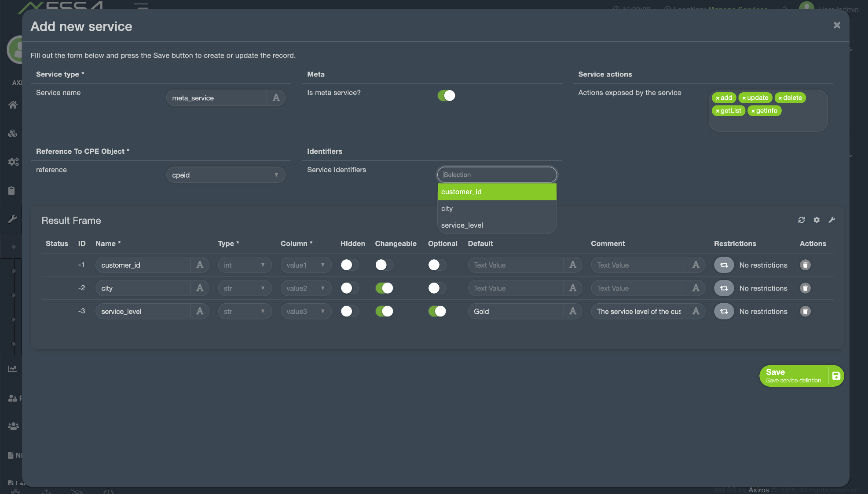Refresh the Result Frame table
868x494 pixels.
tap(801, 220)
